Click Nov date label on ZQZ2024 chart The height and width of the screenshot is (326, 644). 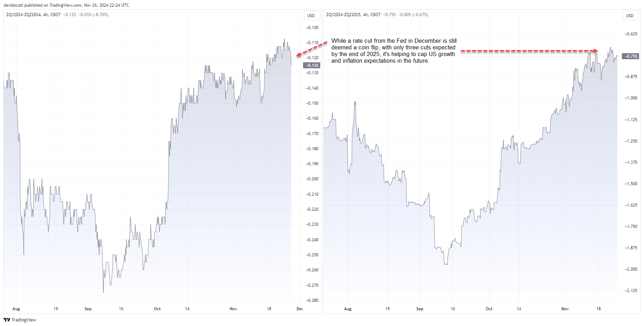pyautogui.click(x=233, y=309)
